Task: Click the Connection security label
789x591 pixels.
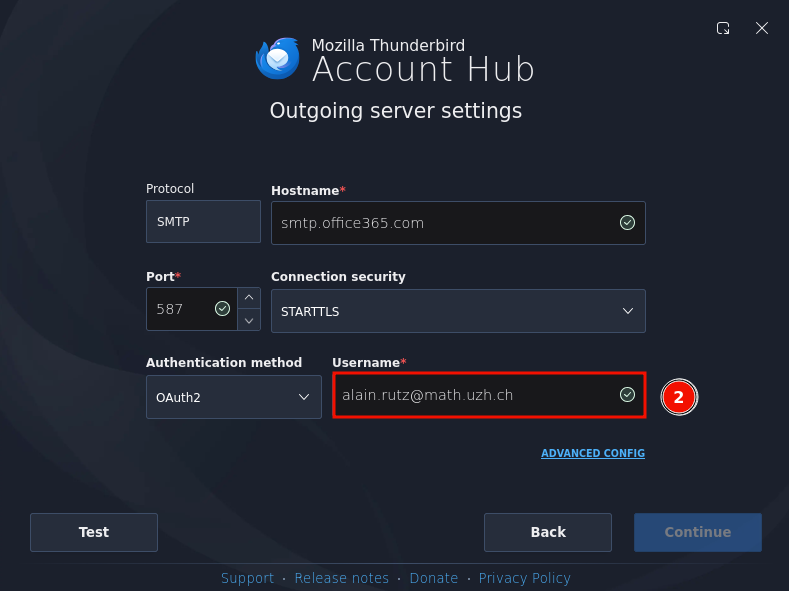Action: coord(338,277)
